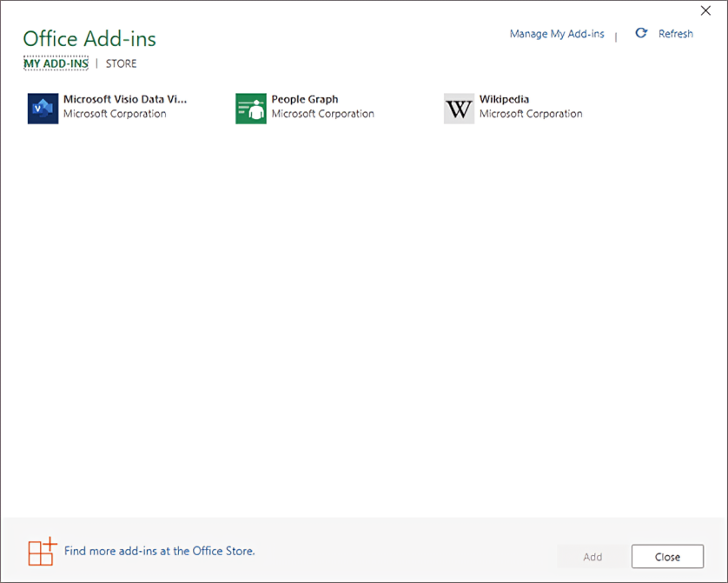Open the Manage My Add-ins link
Image resolution: width=728 pixels, height=583 pixels.
click(557, 34)
